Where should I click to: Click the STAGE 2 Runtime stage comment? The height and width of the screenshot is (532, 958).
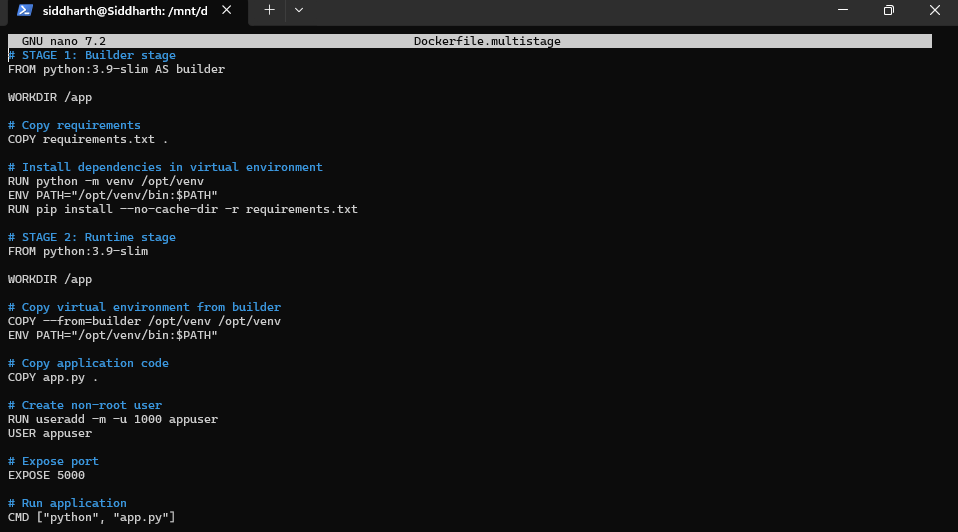coord(92,237)
